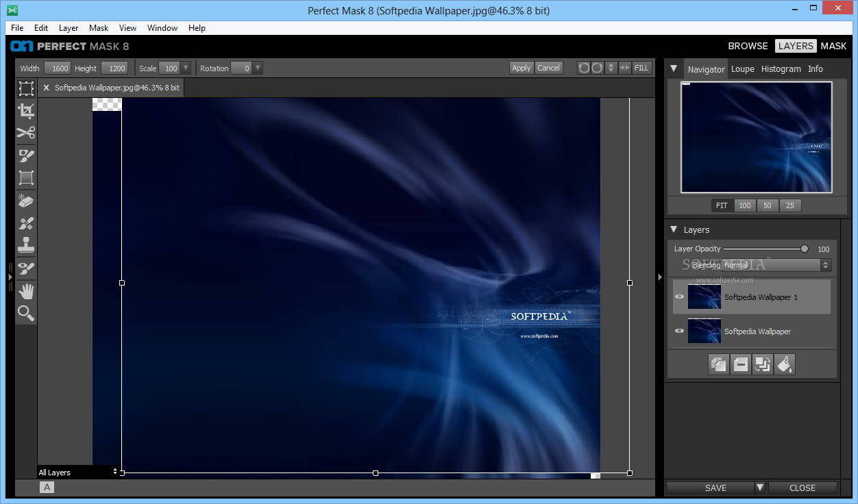Select the Red Eye brush tool
Image resolution: width=858 pixels, height=504 pixels.
[26, 268]
